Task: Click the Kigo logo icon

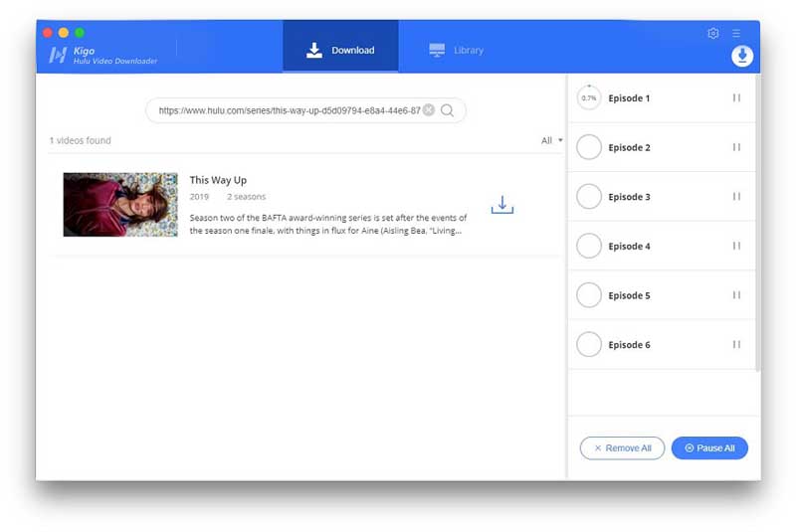Action: [58, 55]
